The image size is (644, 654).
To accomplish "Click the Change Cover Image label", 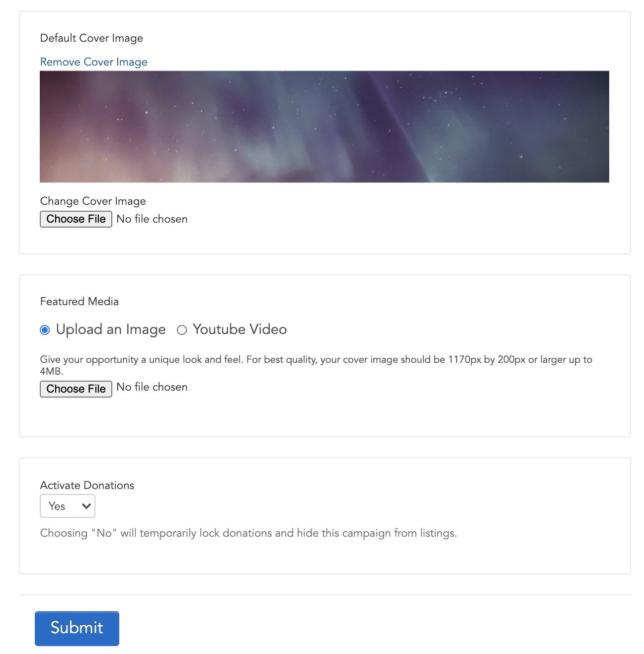I will (93, 201).
